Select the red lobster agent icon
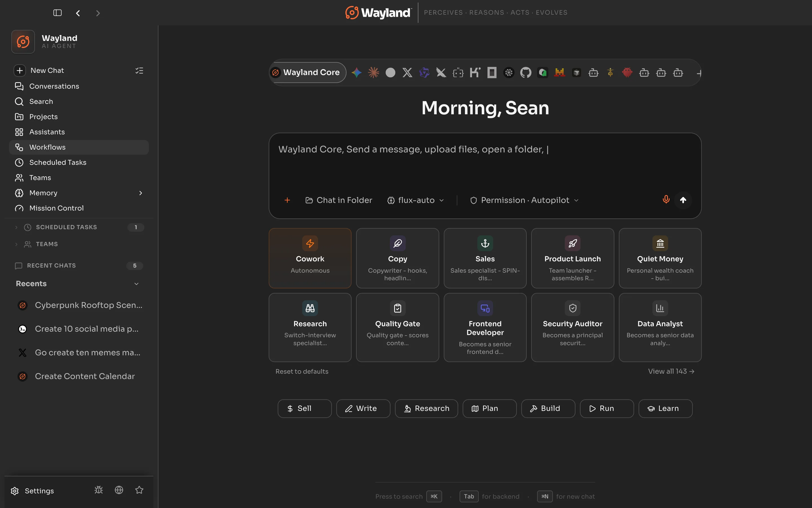Viewport: 812px width, 508px height. point(627,73)
